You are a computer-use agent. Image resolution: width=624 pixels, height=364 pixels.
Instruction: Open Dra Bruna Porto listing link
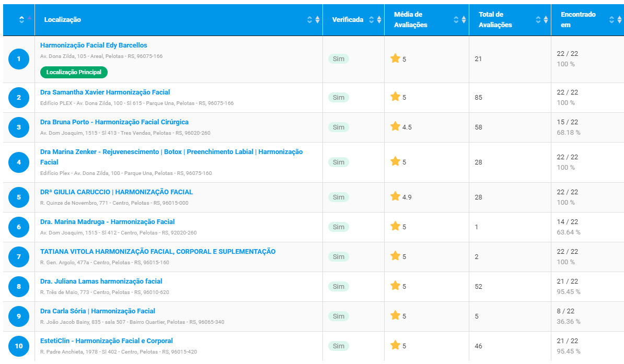point(114,122)
